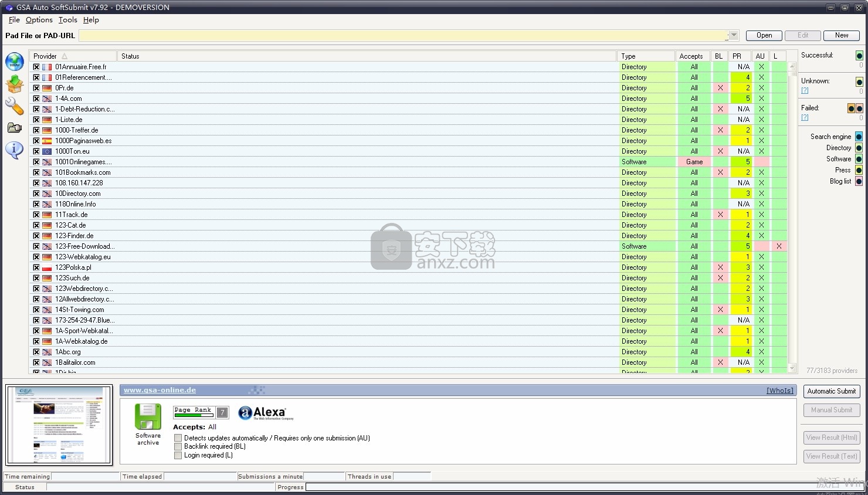
Task: Sort by the BL column header
Action: click(719, 56)
